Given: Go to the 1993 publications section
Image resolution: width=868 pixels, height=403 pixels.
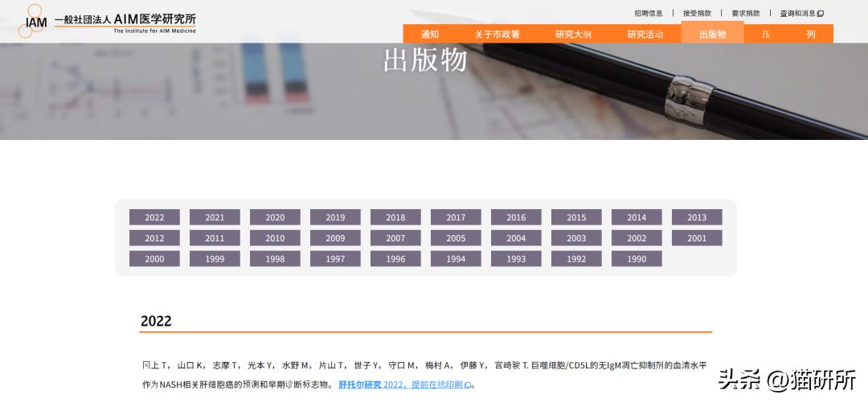Looking at the screenshot, I should click(x=517, y=259).
